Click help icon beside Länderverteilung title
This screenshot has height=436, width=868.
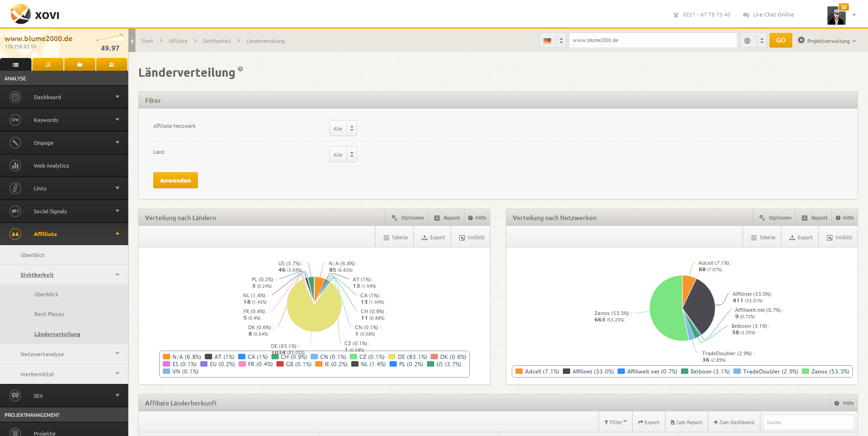tap(240, 69)
